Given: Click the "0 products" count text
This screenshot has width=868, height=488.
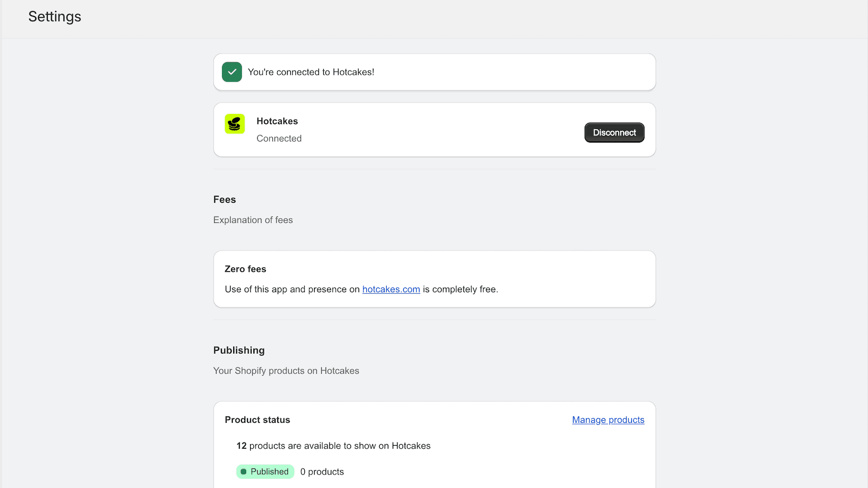Looking at the screenshot, I should click(x=322, y=472).
